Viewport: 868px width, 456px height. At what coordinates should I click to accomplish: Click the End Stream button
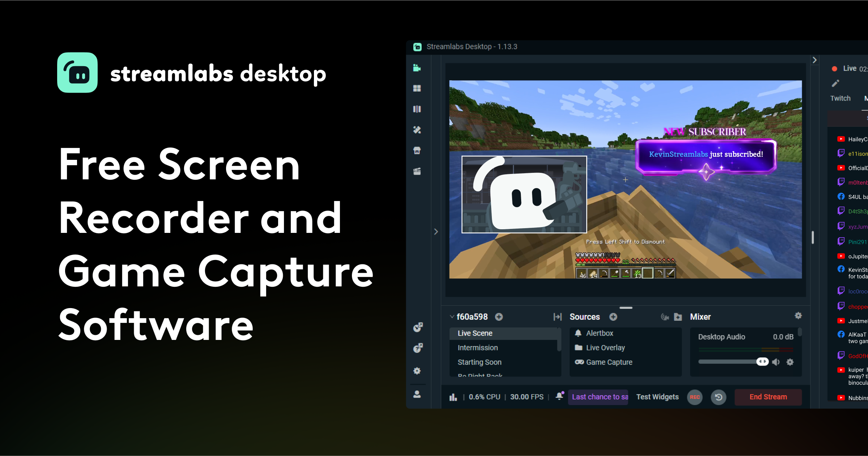click(x=767, y=397)
